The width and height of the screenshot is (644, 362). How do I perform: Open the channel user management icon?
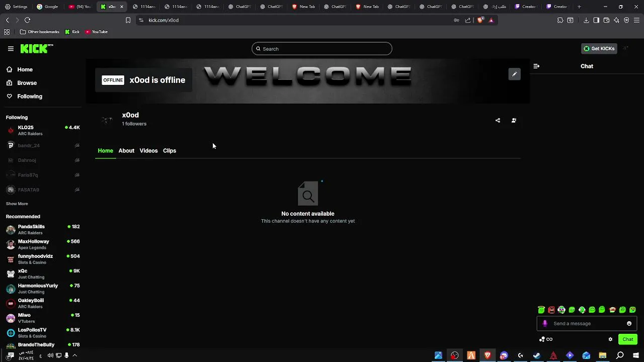click(x=514, y=120)
